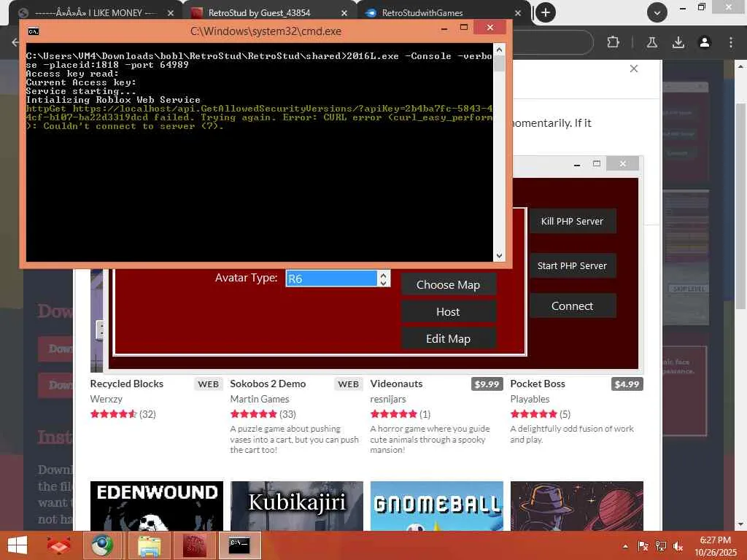Click the Avatar Type spinner down arrow
The image size is (747, 560).
pos(383,283)
